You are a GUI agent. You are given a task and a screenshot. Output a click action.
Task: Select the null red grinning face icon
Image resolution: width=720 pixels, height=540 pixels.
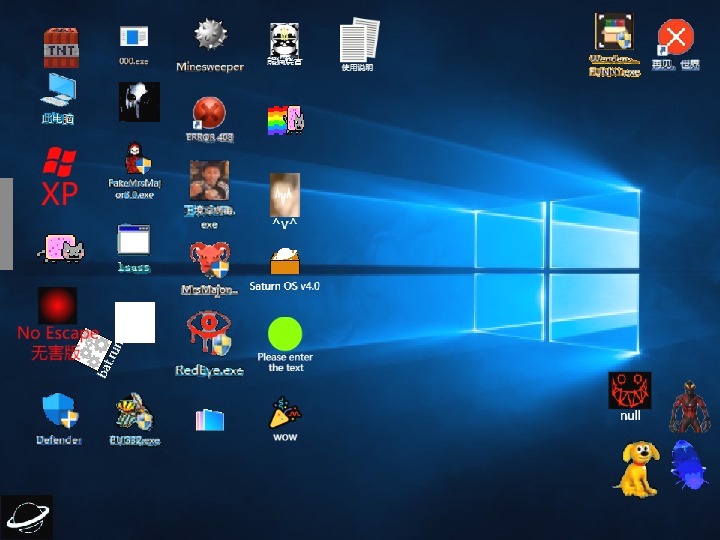point(630,390)
